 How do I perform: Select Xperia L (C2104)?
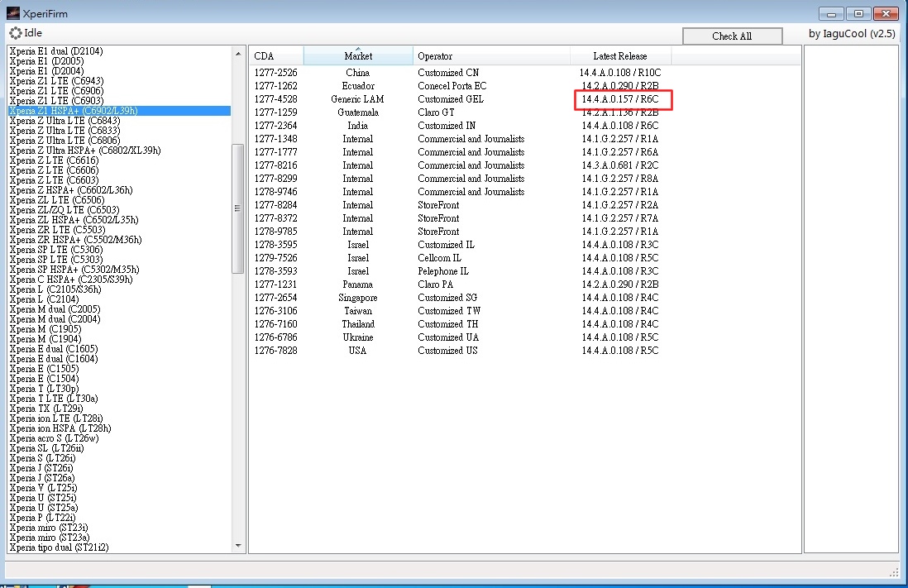pos(44,299)
